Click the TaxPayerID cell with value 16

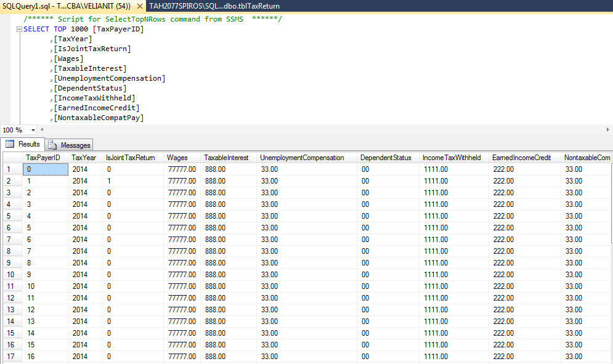pyautogui.click(x=46, y=357)
